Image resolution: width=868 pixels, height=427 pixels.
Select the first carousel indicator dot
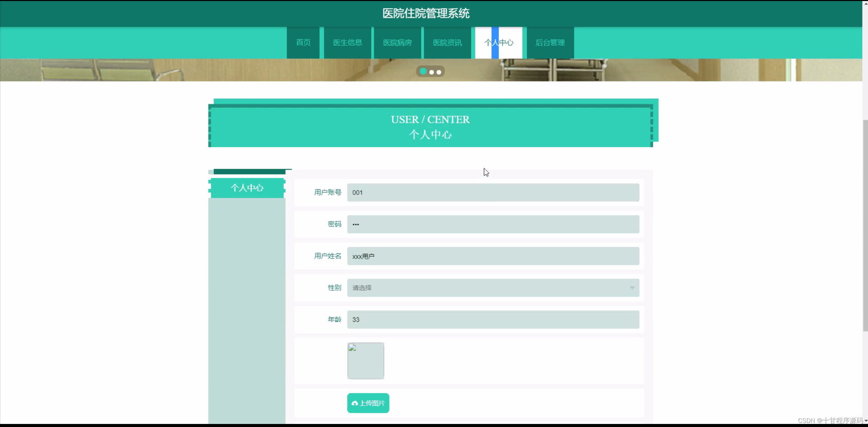423,72
